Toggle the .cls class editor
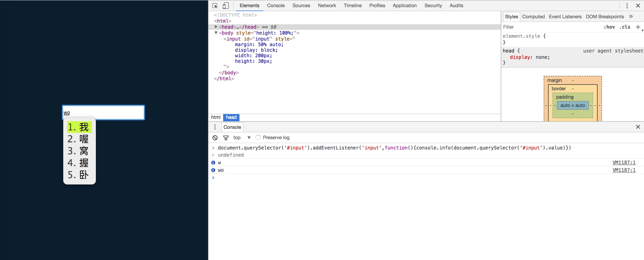The width and height of the screenshot is (644, 260). (x=625, y=27)
